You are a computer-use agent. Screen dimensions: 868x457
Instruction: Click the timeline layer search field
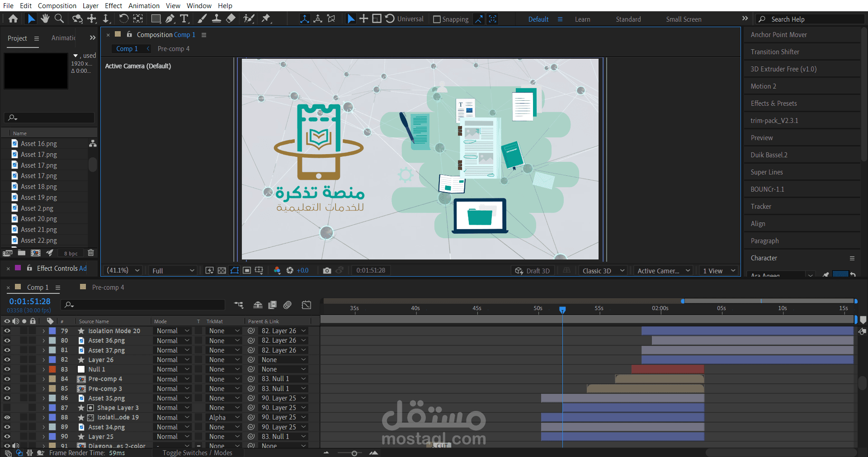click(143, 305)
